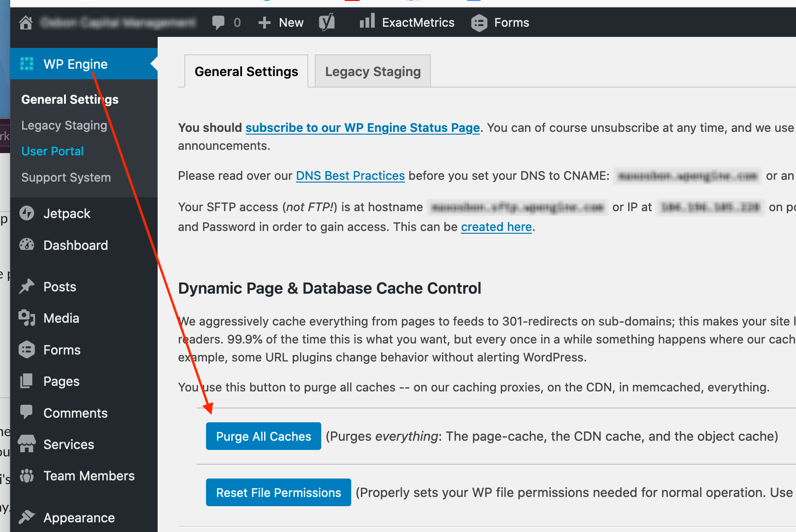Click the Reset File Permissions button
This screenshot has height=532, width=796.
click(278, 492)
